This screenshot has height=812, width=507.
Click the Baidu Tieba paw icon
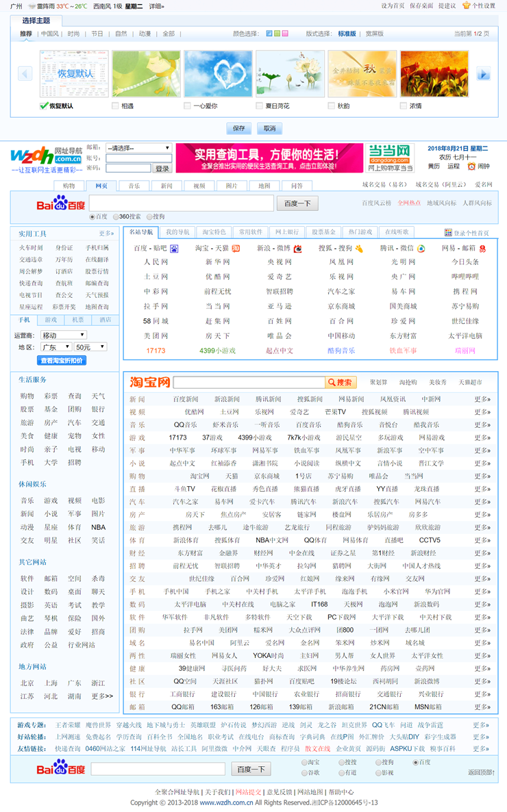pos(174,249)
